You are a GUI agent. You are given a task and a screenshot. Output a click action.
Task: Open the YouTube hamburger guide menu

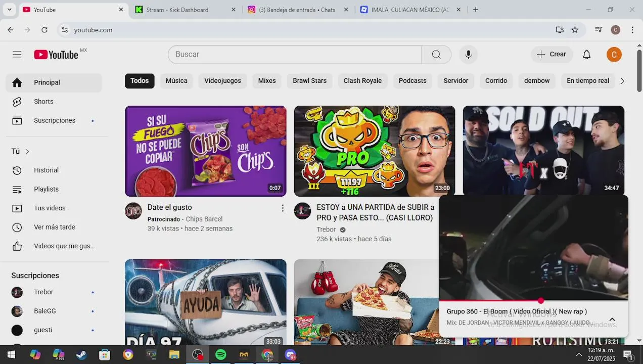pos(17,55)
